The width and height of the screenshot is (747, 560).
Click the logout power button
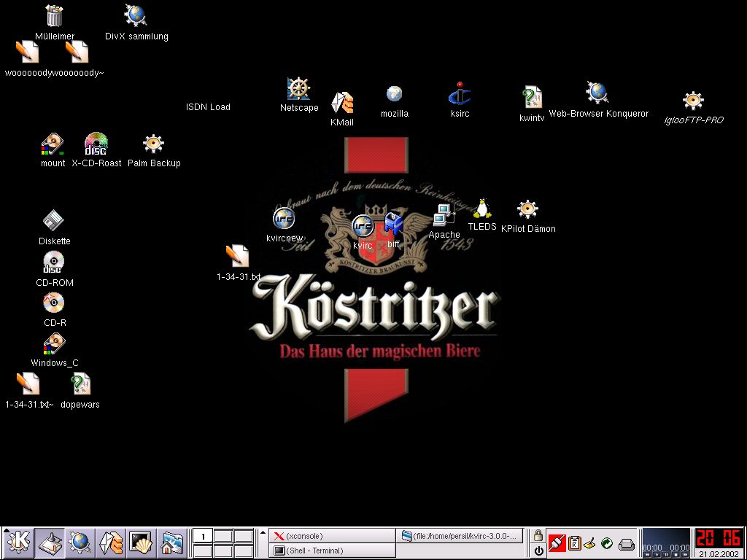[x=538, y=551]
